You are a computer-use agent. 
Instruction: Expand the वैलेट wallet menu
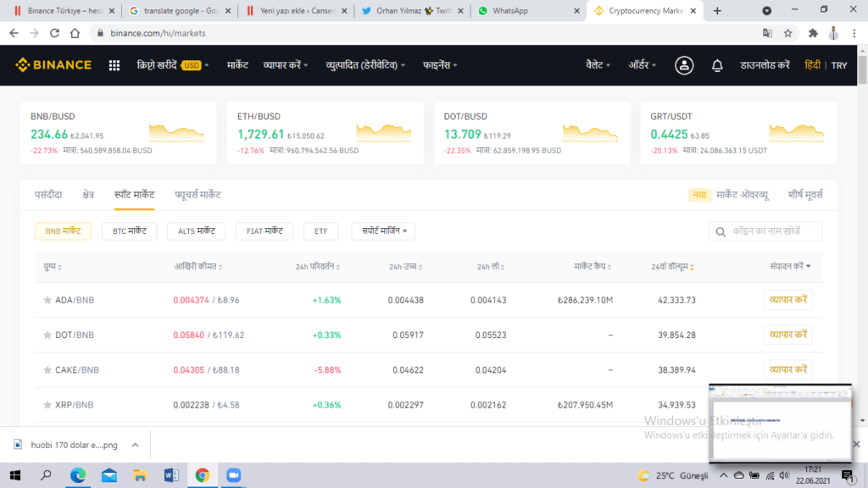(x=598, y=65)
